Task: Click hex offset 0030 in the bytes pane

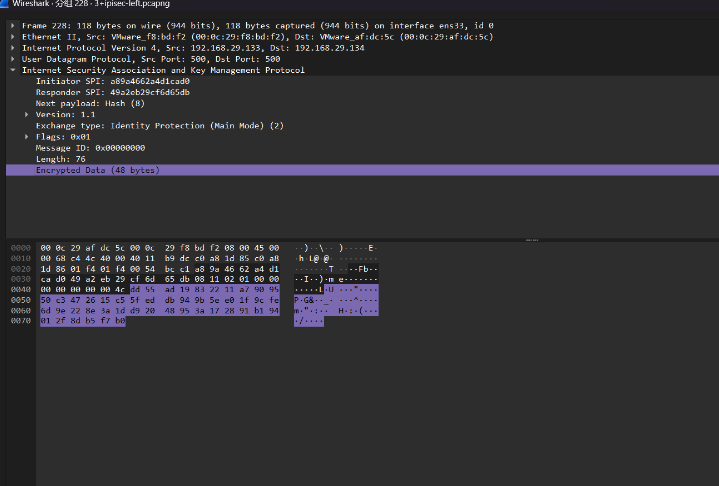Action: pos(21,279)
